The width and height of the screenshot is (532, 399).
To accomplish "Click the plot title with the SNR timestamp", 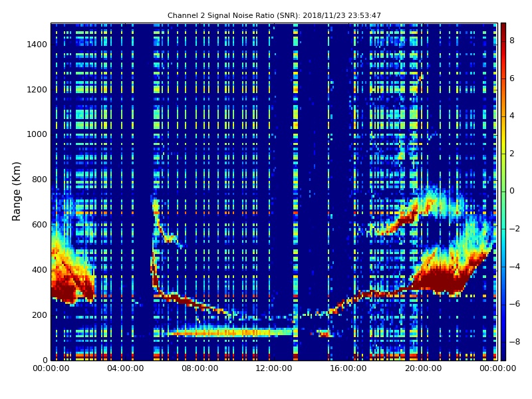I will pyautogui.click(x=274, y=15).
